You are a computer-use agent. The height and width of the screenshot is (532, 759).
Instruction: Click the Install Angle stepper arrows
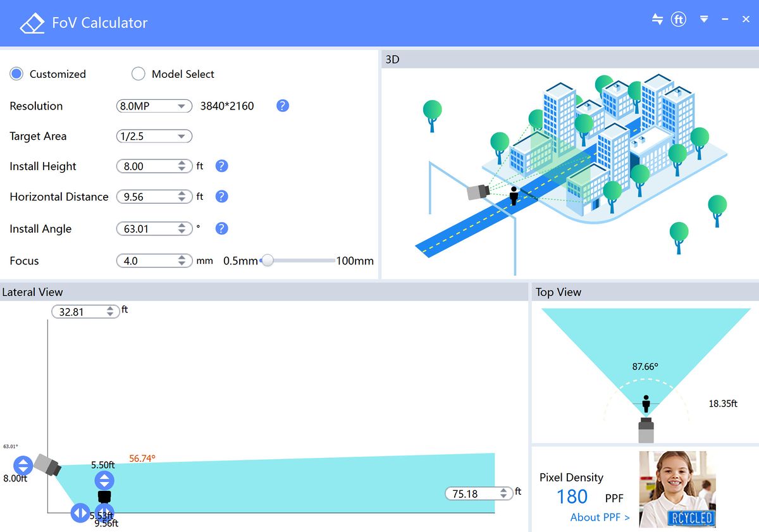coord(182,228)
